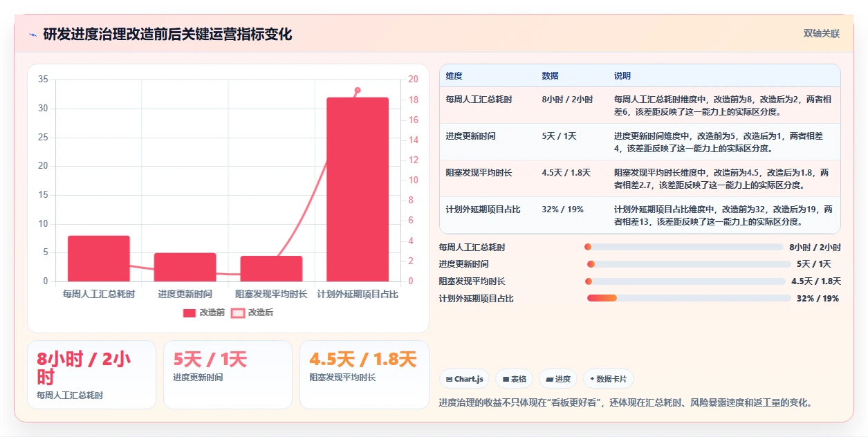Click the 每周人工汇总耗时 bar in the chart

tap(99, 259)
